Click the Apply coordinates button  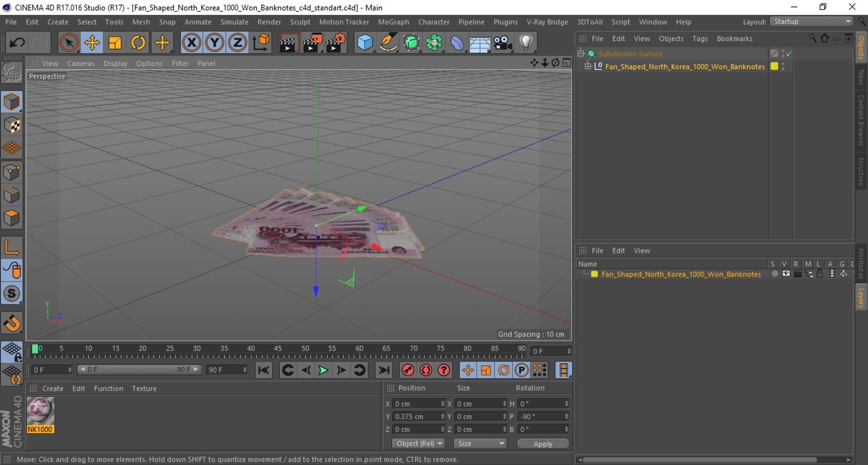click(543, 444)
